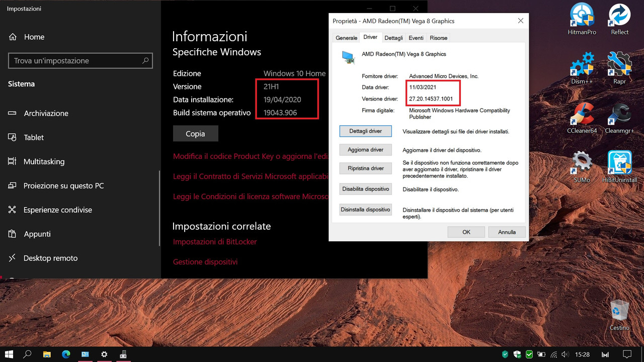Select the 19/04/2020 installation date
The height and width of the screenshot is (362, 644).
[282, 100]
